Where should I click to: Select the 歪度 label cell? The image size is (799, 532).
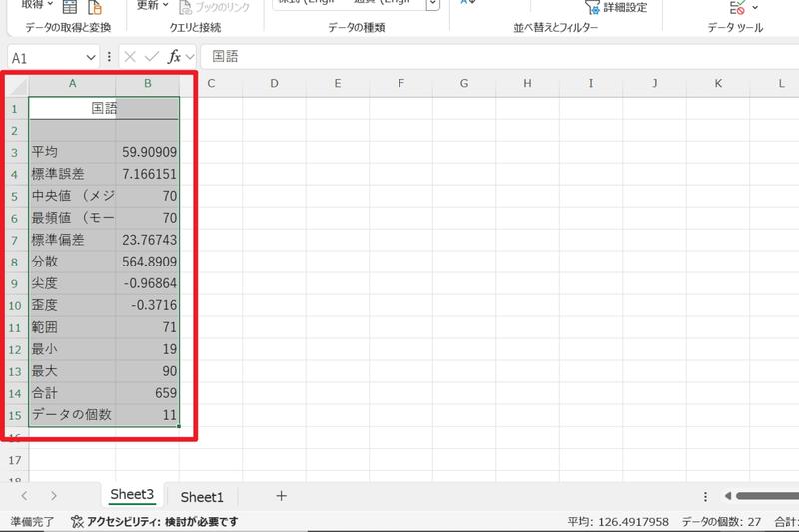[x=72, y=305]
